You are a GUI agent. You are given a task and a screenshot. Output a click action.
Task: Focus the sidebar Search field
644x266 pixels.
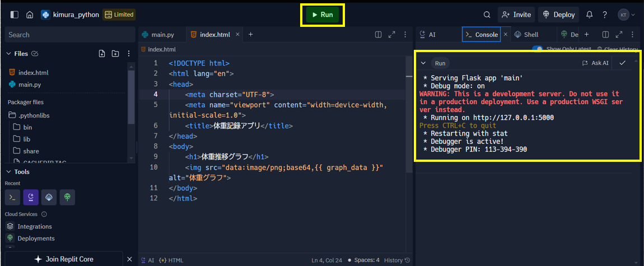[x=70, y=35]
